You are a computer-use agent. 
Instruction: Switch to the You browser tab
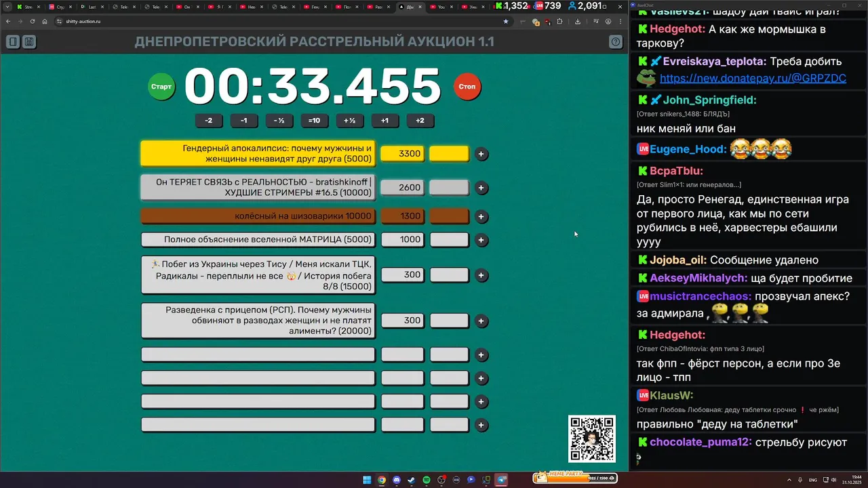[441, 6]
